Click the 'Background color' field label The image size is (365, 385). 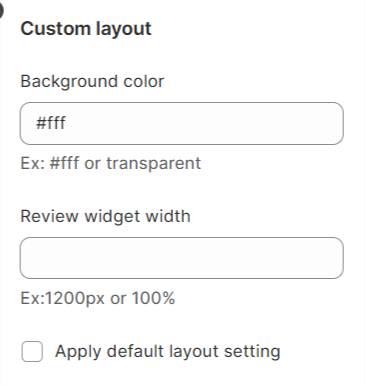click(92, 81)
